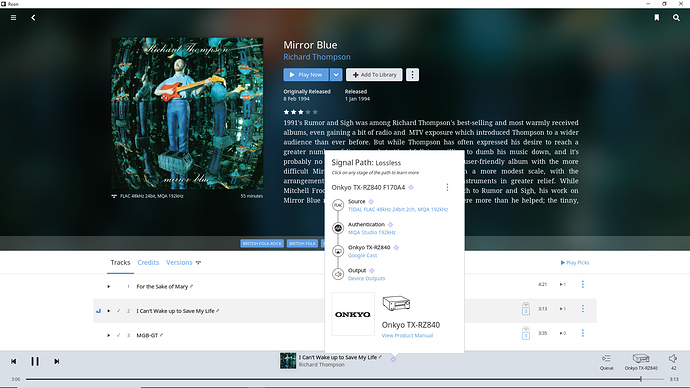Open three-dot menu for MGB-GT track
This screenshot has width=690, height=388.
(583, 333)
